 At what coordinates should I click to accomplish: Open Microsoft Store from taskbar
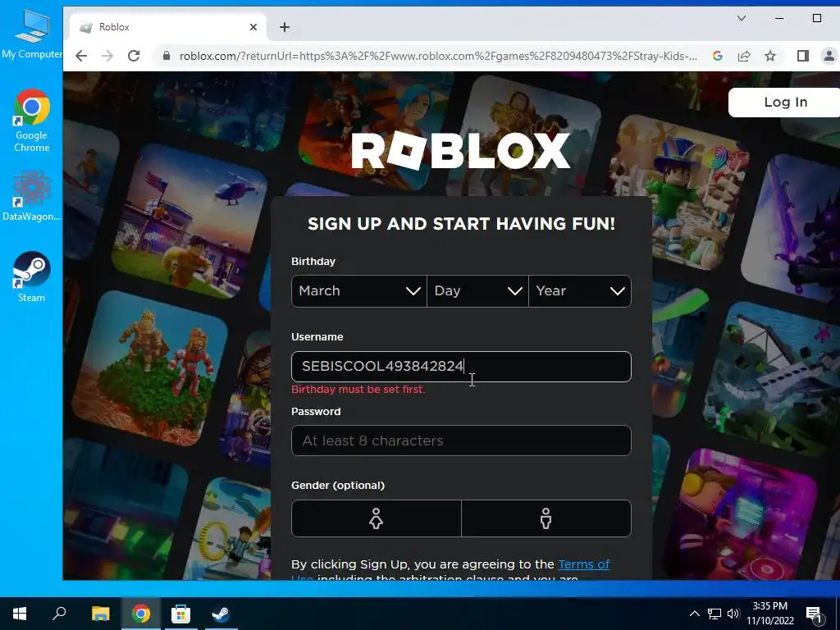click(x=180, y=614)
